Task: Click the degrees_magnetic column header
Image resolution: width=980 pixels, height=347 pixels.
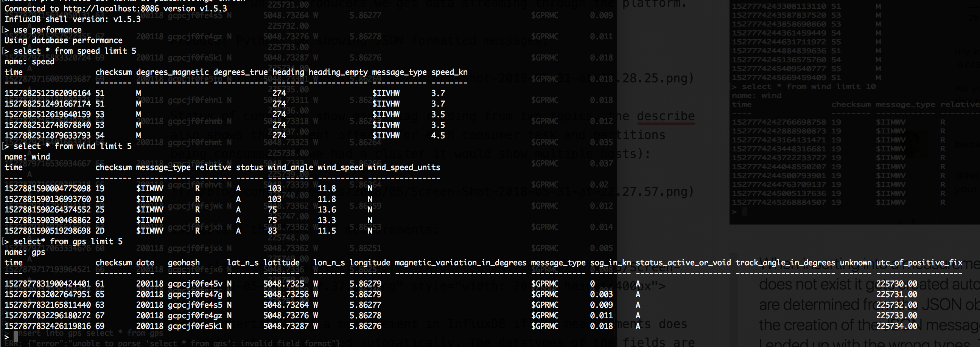Action: coord(172,72)
